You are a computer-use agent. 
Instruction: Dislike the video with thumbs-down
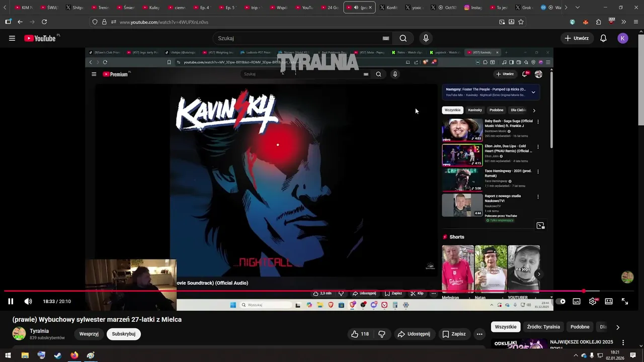[382, 334]
